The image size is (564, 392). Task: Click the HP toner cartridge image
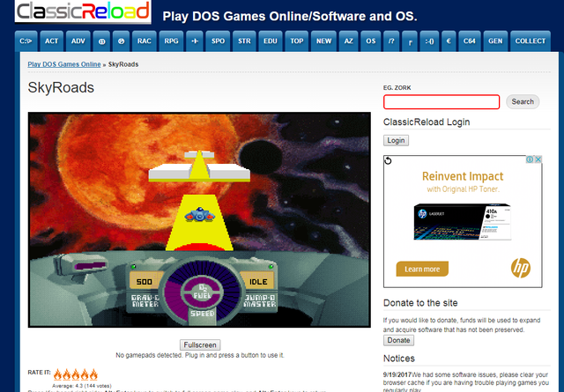462,221
